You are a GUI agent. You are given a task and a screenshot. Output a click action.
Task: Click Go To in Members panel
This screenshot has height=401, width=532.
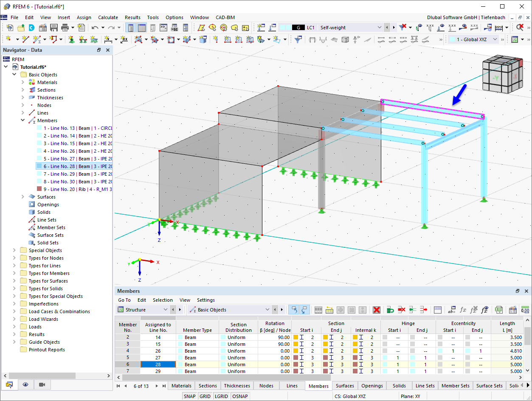pos(124,300)
